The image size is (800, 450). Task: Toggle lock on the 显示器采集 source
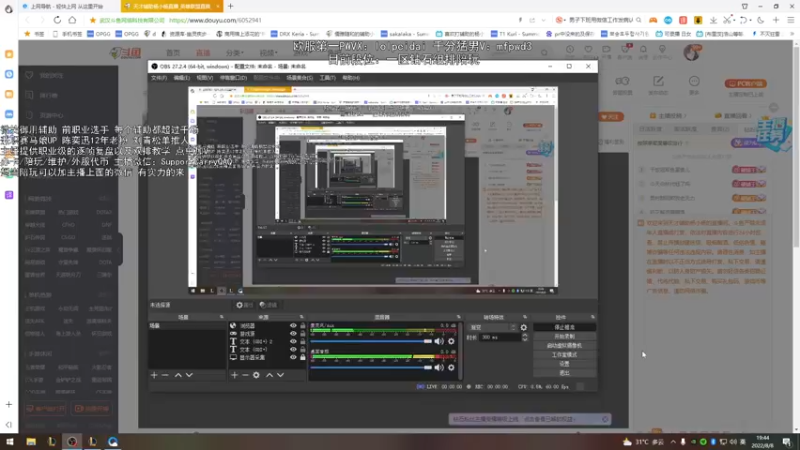pyautogui.click(x=303, y=357)
